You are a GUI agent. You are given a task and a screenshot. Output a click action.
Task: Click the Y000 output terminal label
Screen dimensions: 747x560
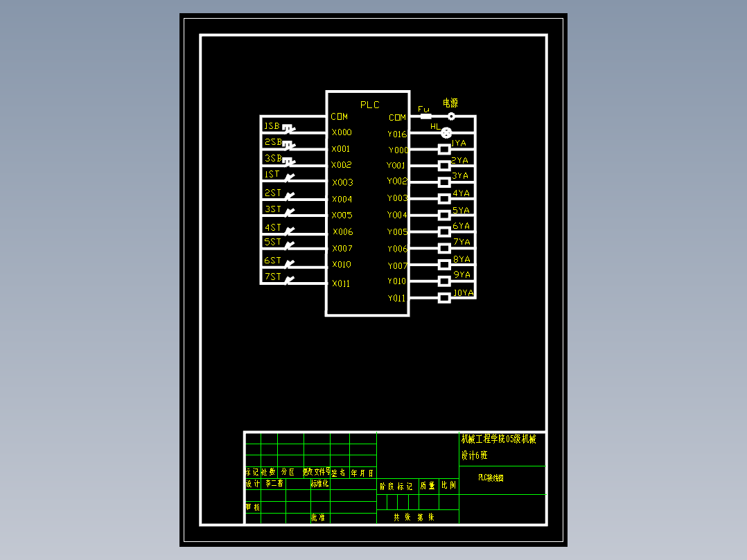[398, 150]
